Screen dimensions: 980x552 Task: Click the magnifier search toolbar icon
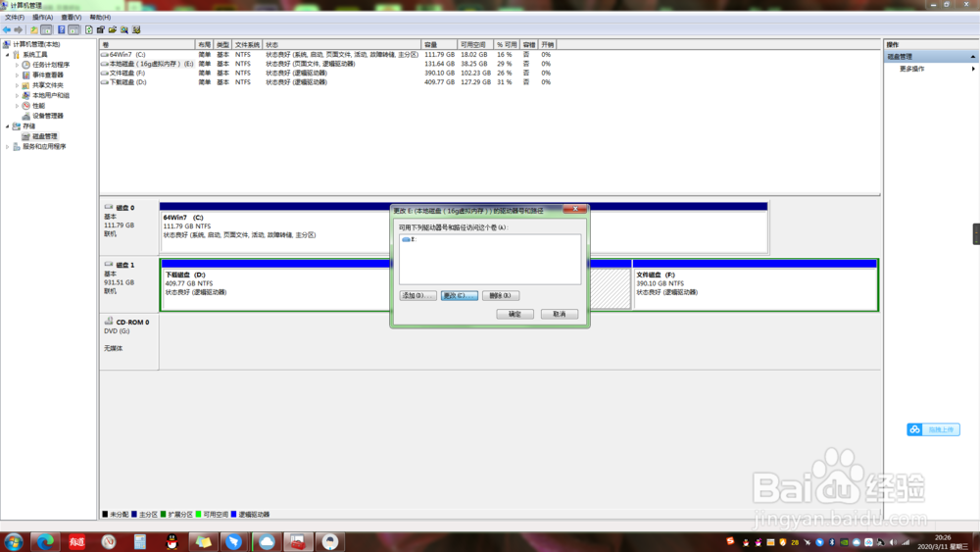coord(124,30)
